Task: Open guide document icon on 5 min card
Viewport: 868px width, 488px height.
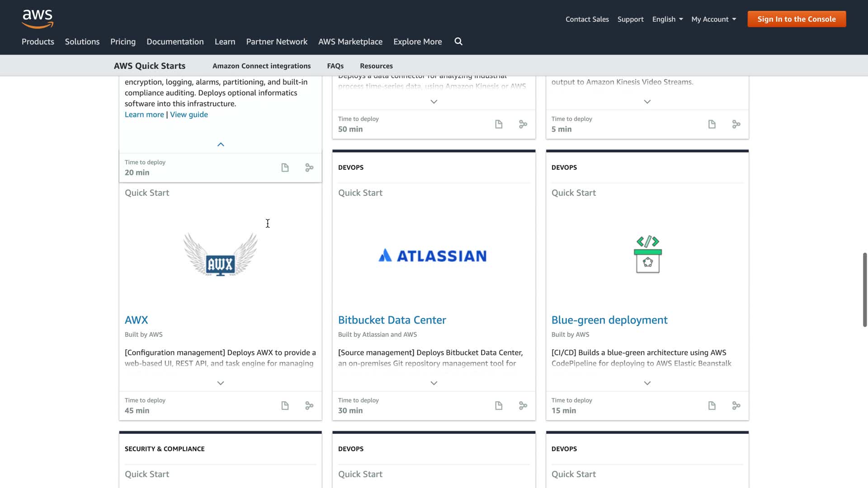Action: (x=712, y=124)
